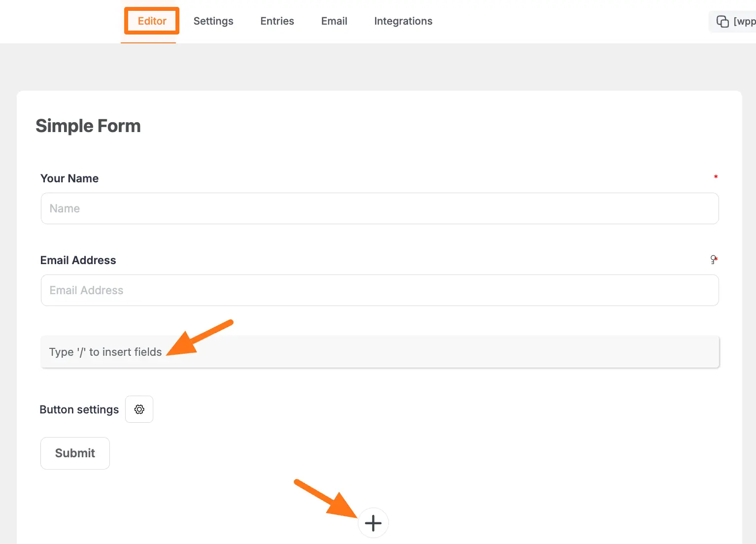Copy the form shortcode via the copy icon

722,21
